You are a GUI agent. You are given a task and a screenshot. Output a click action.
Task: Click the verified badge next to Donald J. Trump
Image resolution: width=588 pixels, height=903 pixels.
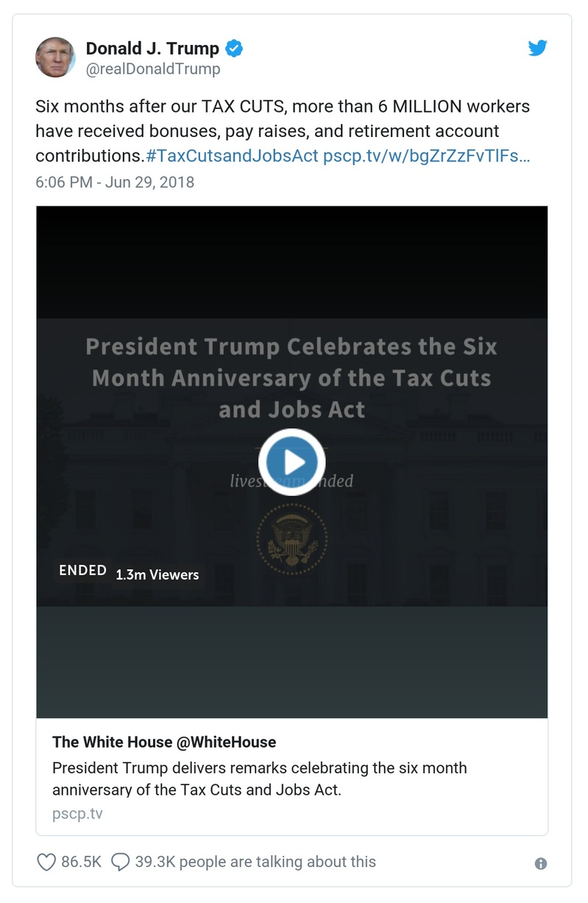(234, 47)
